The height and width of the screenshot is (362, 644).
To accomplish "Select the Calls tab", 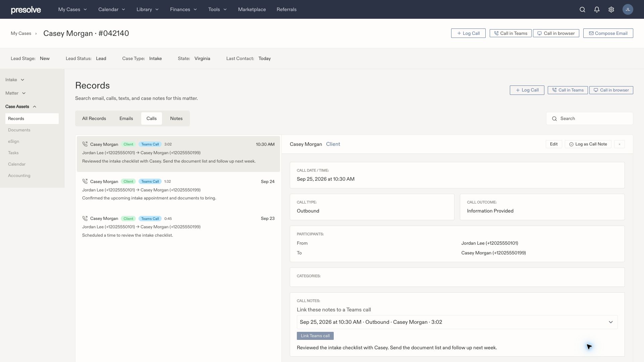I will [152, 119].
